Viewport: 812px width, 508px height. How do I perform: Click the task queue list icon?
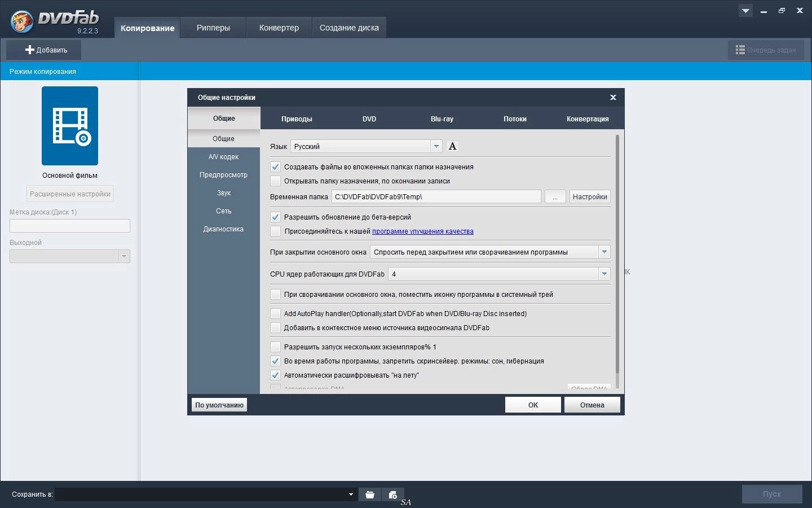point(740,50)
